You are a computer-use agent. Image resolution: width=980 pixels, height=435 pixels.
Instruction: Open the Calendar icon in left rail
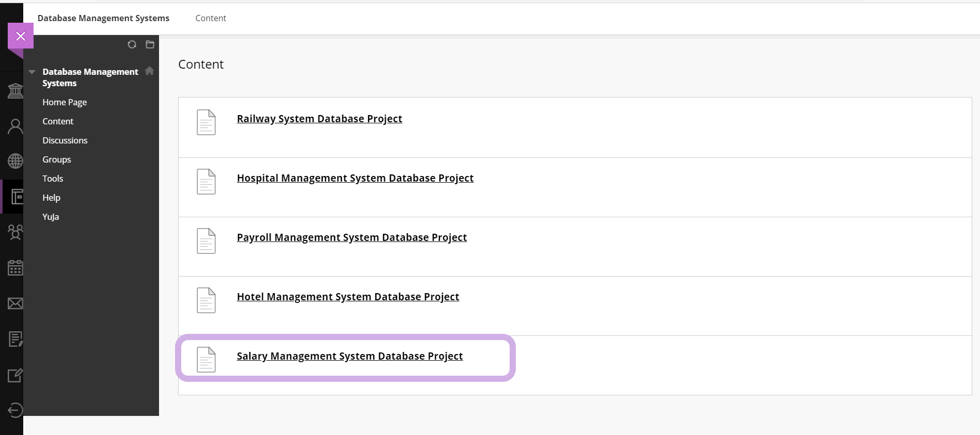[15, 267]
